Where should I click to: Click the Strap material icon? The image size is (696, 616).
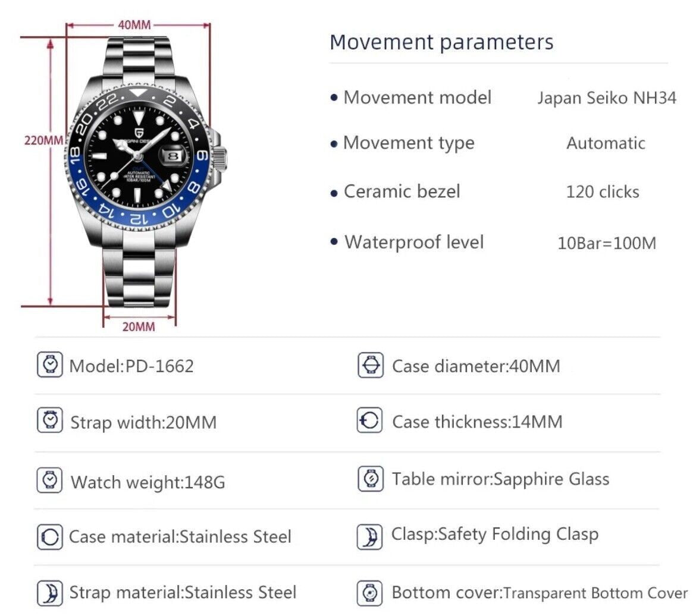[x=50, y=593]
